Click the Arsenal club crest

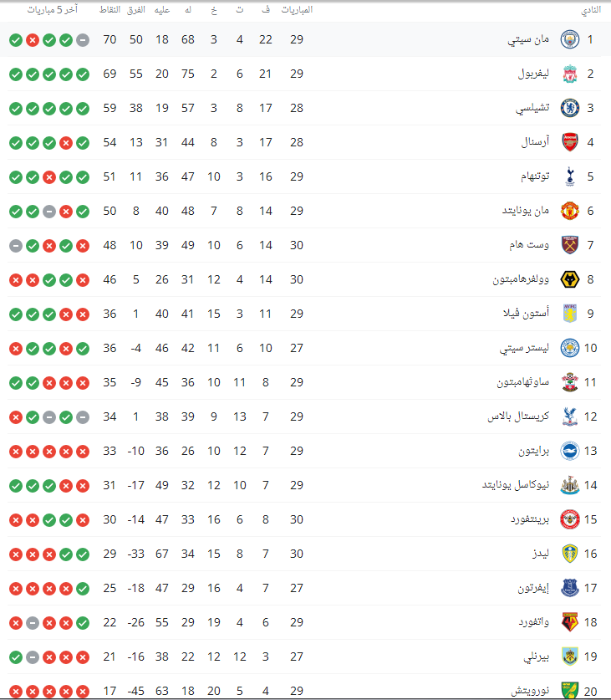coord(569,142)
